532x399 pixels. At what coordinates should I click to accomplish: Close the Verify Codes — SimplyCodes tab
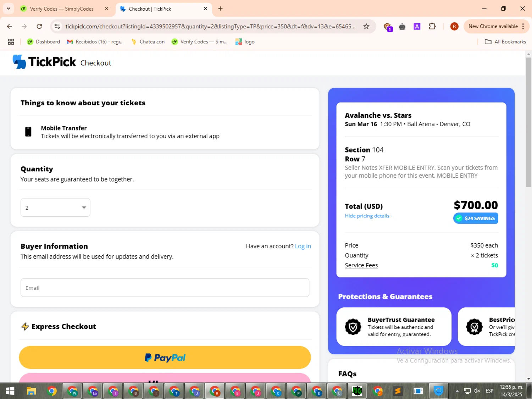coord(106,9)
